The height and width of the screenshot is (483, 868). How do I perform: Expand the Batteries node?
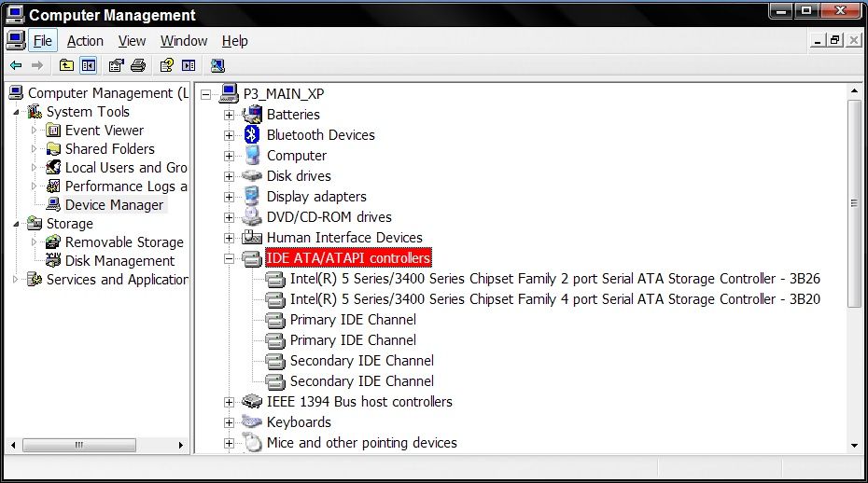(x=229, y=115)
